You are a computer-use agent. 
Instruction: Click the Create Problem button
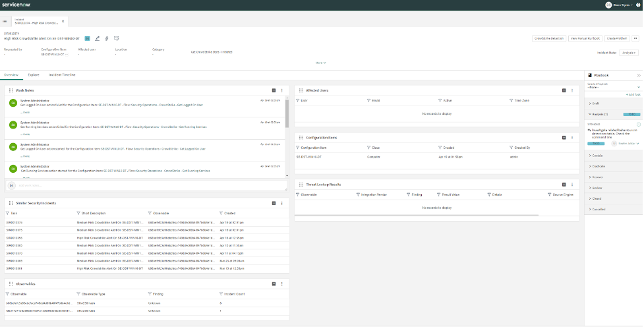pyautogui.click(x=617, y=38)
